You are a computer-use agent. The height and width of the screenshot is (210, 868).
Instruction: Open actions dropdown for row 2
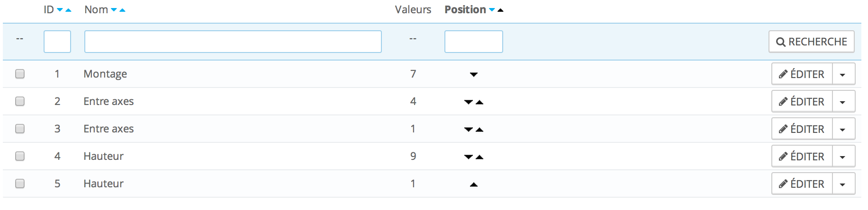843,102
